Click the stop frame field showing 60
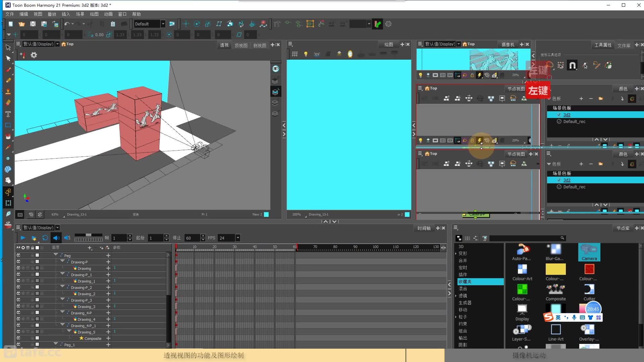 193,238
